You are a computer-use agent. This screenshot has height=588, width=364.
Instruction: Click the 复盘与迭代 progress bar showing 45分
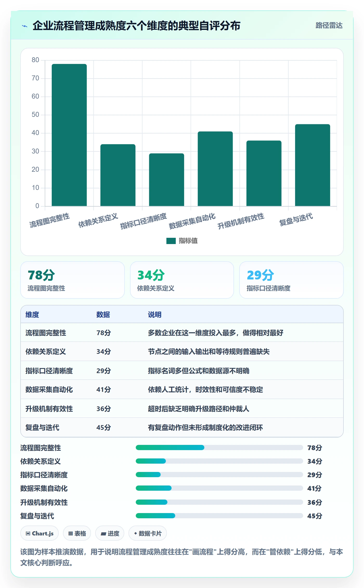click(219, 516)
